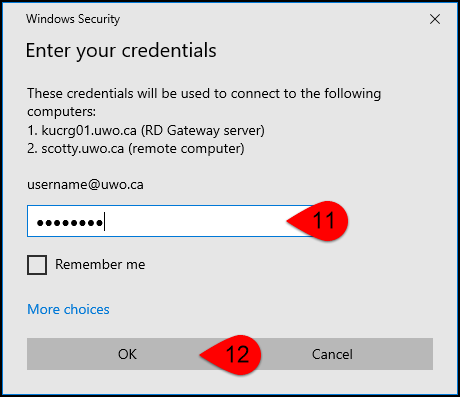Click the Remember me label text
This screenshot has width=460, height=397.
click(100, 264)
